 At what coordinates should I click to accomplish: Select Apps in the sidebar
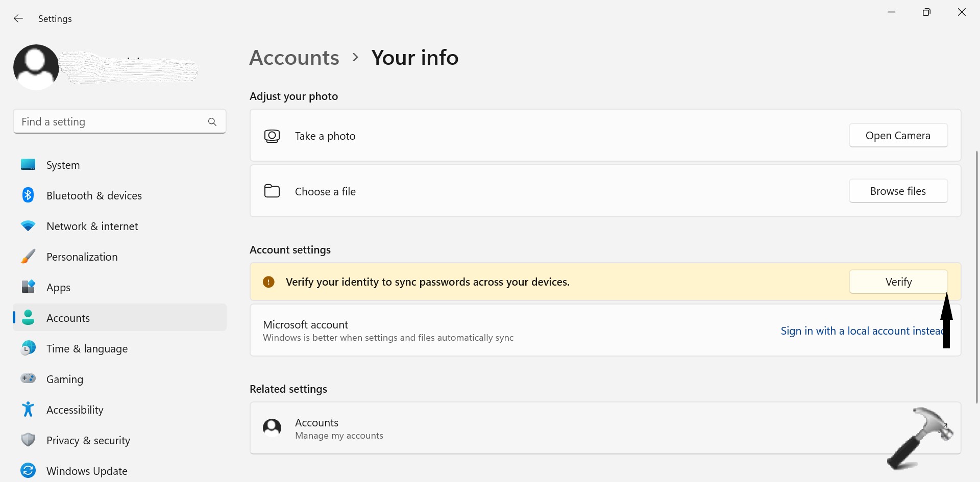(58, 288)
